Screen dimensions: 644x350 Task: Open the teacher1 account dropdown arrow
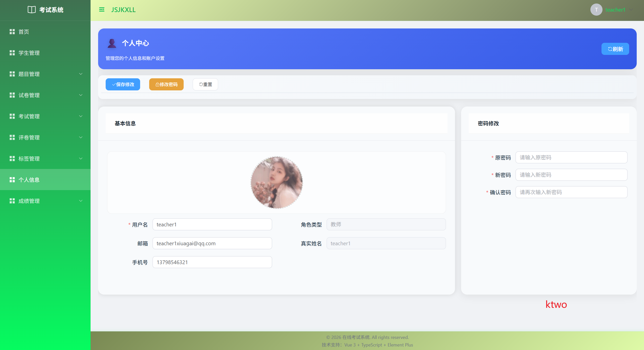(x=631, y=10)
